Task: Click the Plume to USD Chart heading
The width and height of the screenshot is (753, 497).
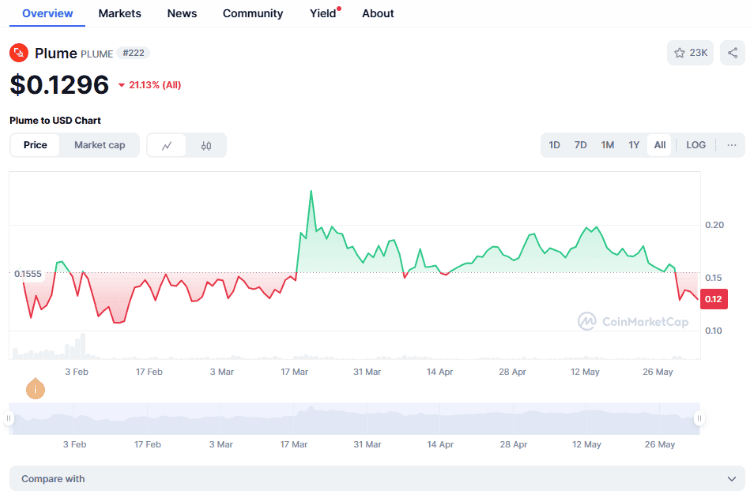Action: pos(55,121)
